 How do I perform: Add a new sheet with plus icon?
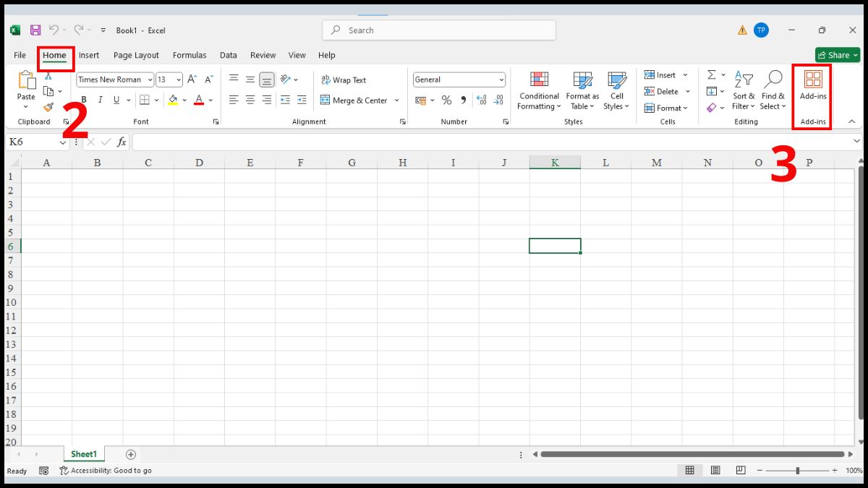click(x=131, y=455)
